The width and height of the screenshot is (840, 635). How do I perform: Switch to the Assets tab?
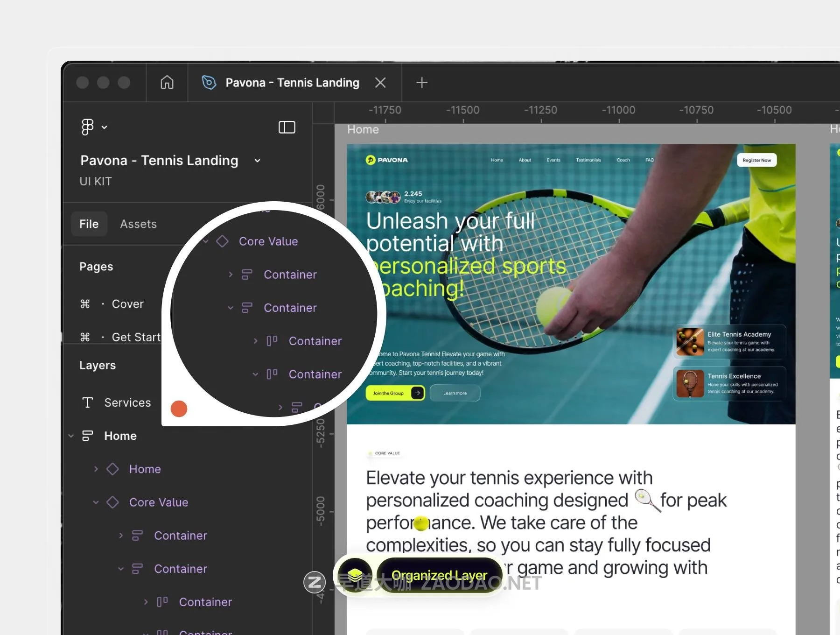click(x=138, y=224)
